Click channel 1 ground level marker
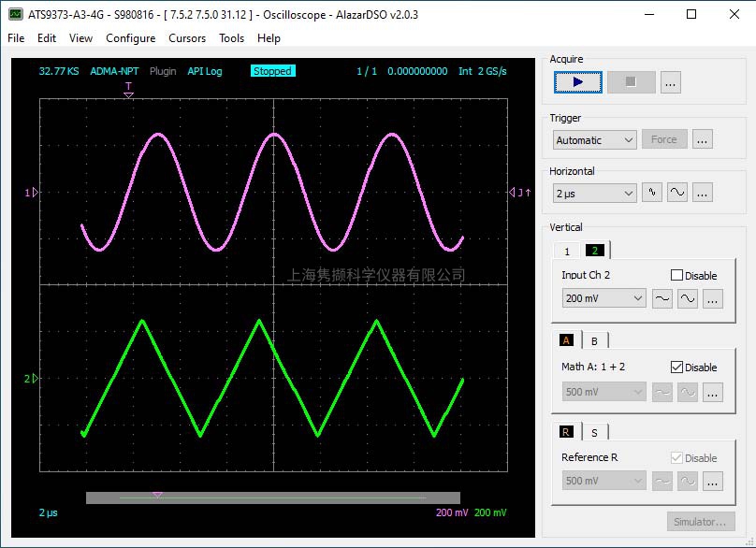Viewport: 756px width, 548px height. coord(31,193)
